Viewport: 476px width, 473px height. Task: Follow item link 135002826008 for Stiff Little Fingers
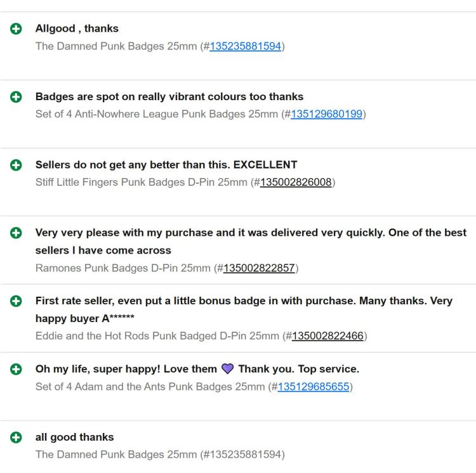(296, 183)
